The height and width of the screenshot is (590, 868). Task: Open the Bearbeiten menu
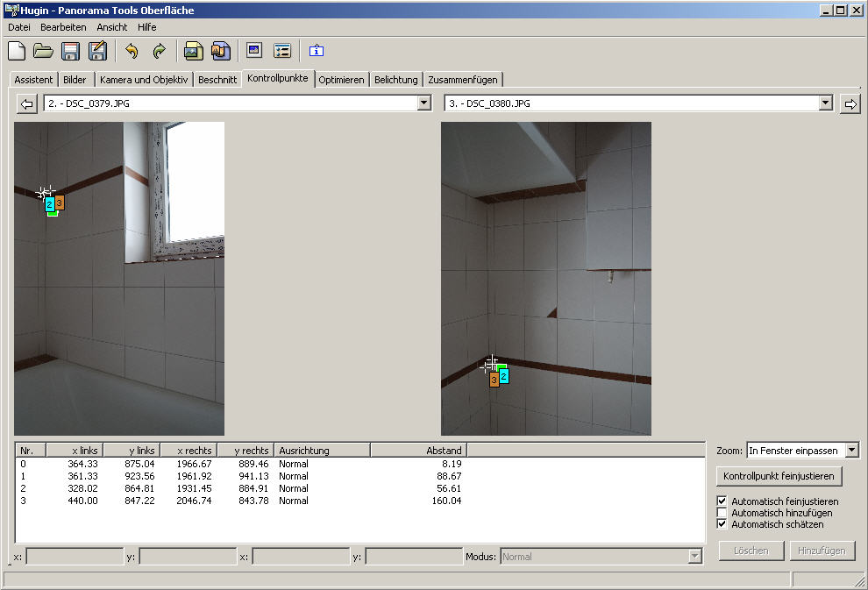pyautogui.click(x=63, y=27)
